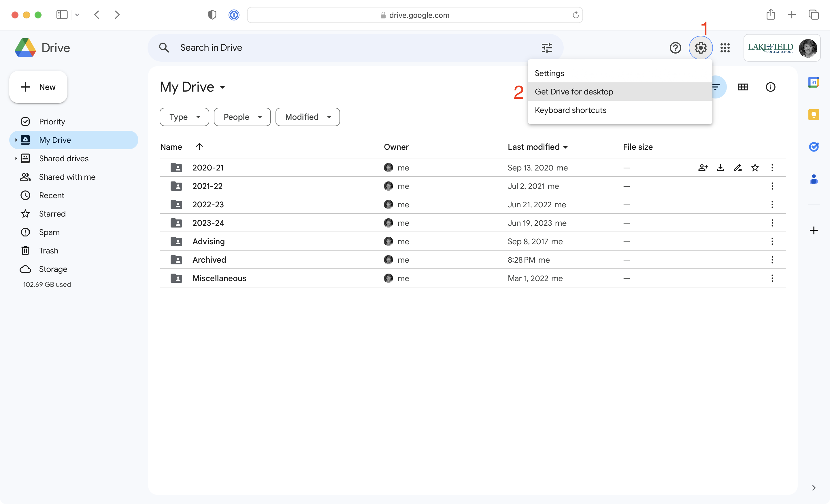Open the Google apps grid launcher
Viewport: 830px width, 504px height.
click(725, 48)
